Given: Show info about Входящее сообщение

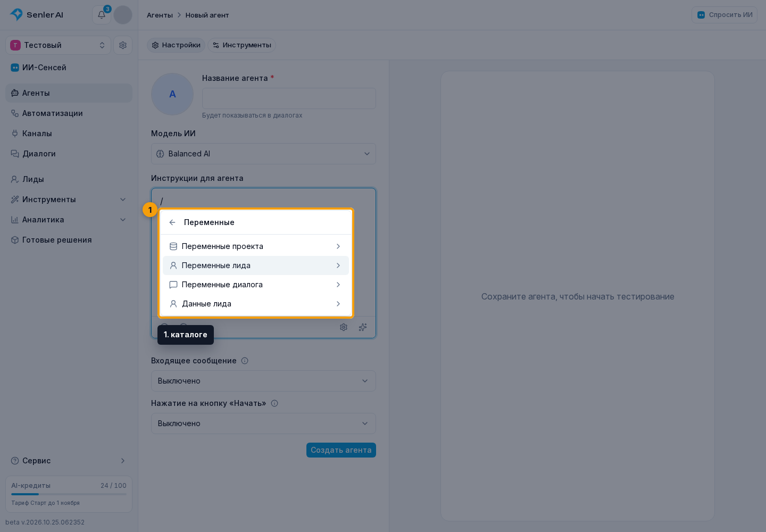Looking at the screenshot, I should [245, 361].
